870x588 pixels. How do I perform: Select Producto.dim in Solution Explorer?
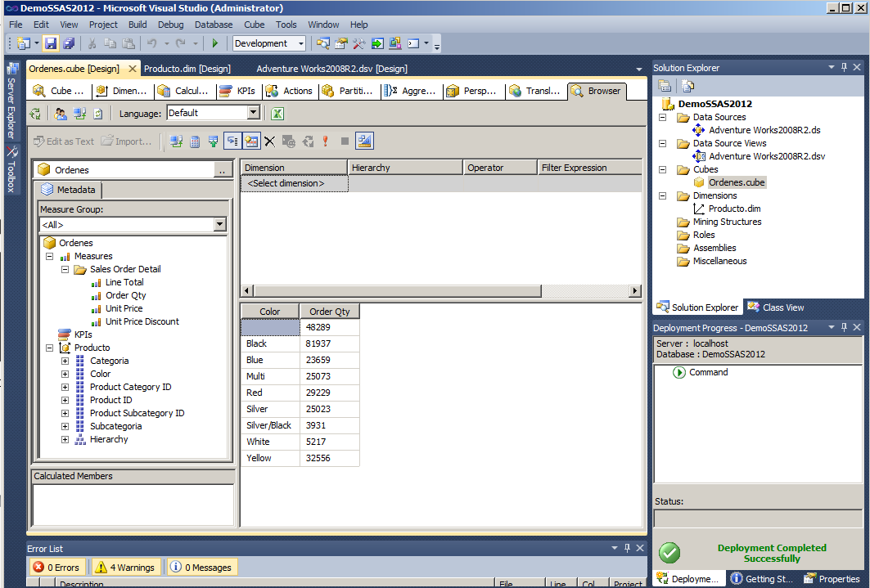(734, 209)
